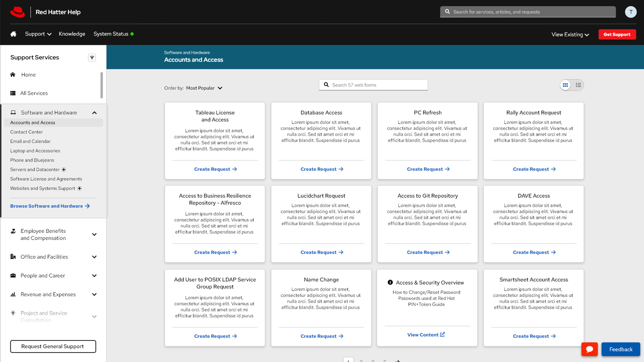Viewport: 644px width, 362px height.
Task: Focus the top services search field
Action: click(528, 12)
